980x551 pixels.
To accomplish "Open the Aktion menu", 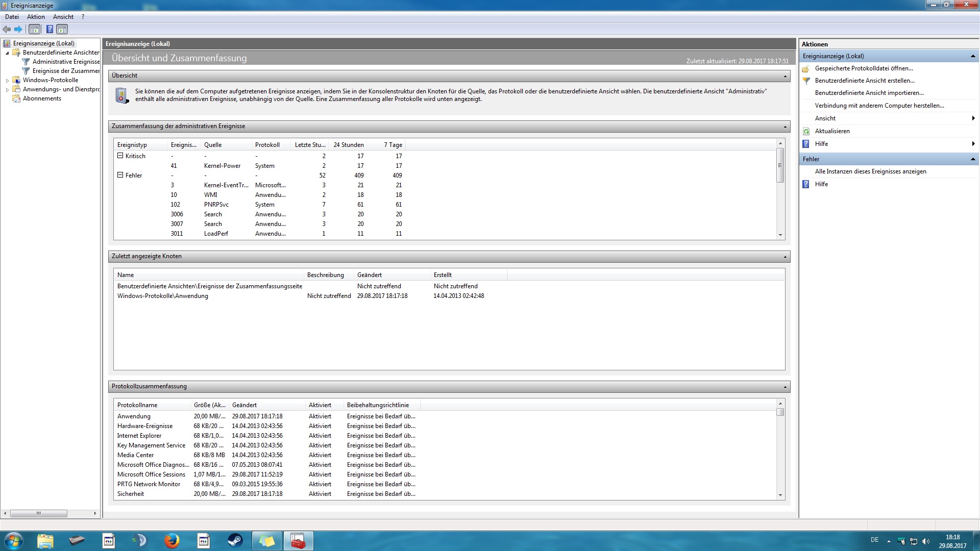I will pyautogui.click(x=36, y=17).
